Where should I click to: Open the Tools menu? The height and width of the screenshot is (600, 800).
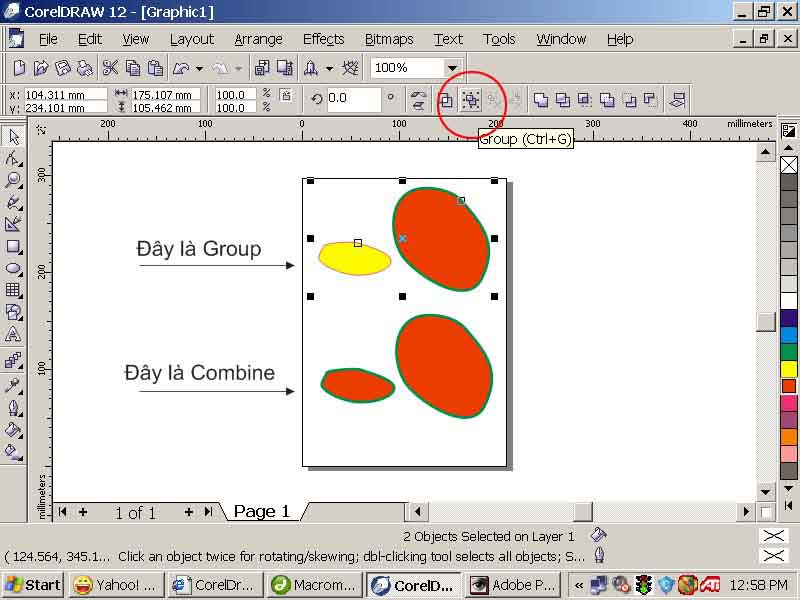point(499,39)
